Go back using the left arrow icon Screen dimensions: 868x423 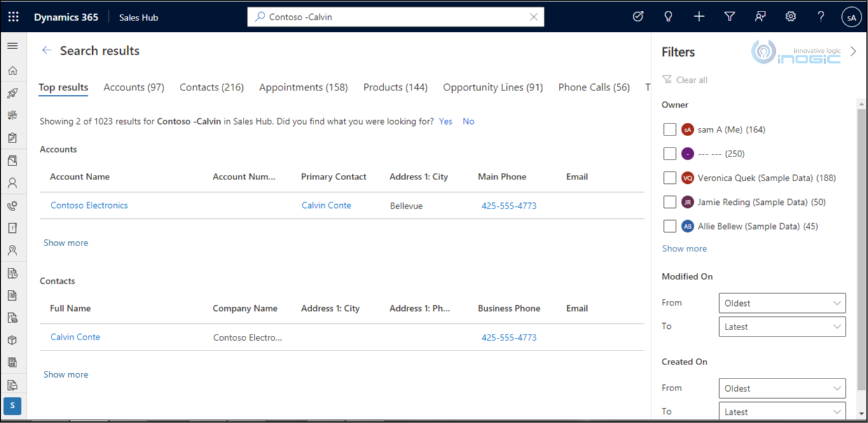point(46,51)
